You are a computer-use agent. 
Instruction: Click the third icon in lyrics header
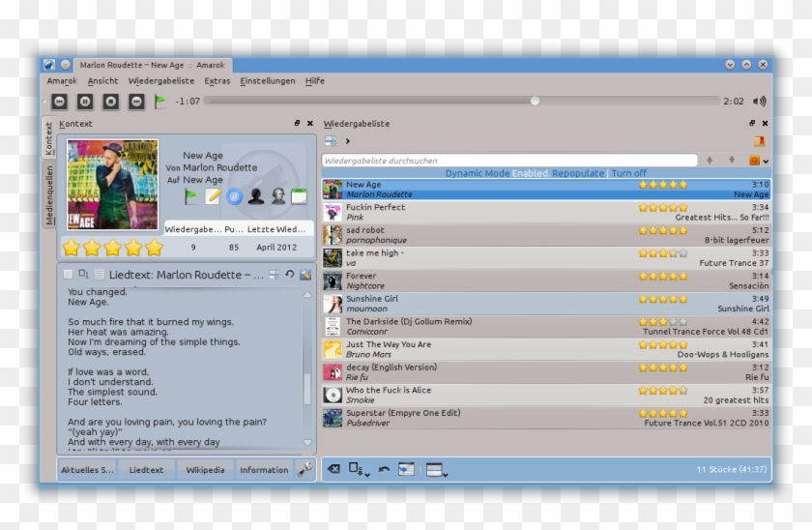click(x=100, y=274)
